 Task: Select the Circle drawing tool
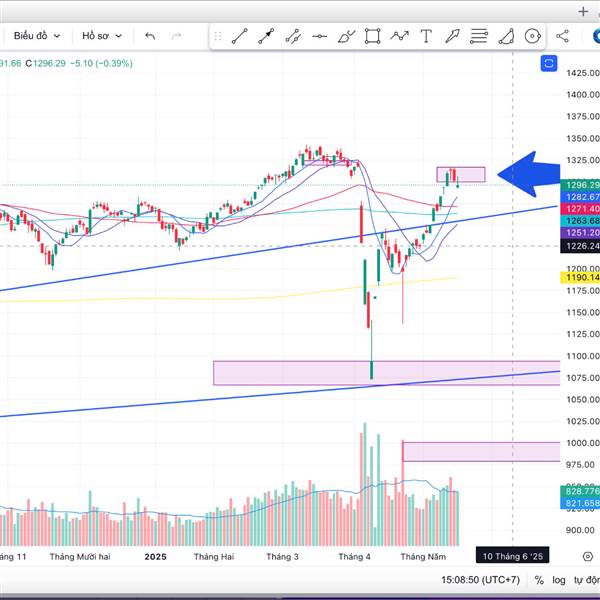click(533, 36)
